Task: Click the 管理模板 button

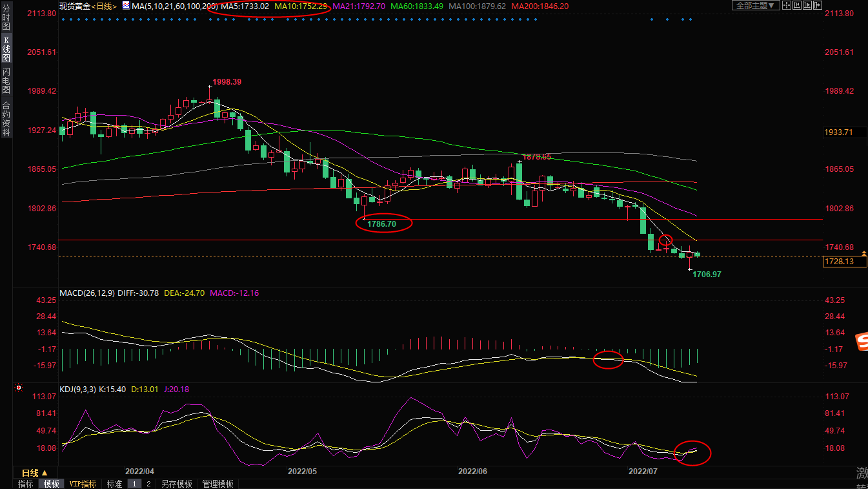Action: [219, 484]
